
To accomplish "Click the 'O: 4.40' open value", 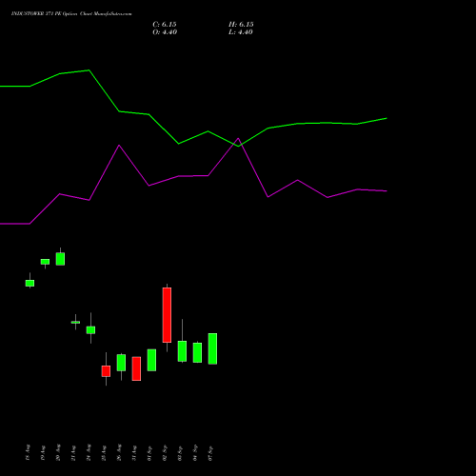I will 165,32.
